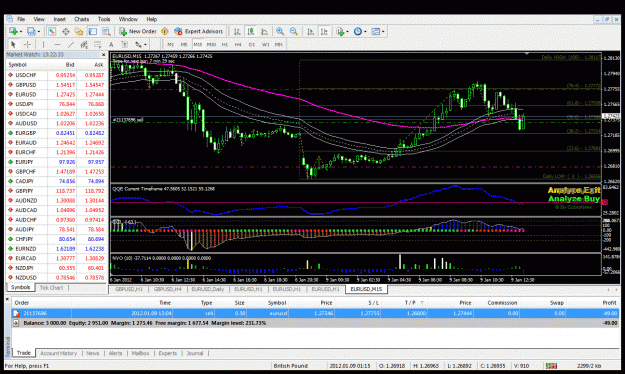Click the Zoom Out magnifier

(x=294, y=31)
